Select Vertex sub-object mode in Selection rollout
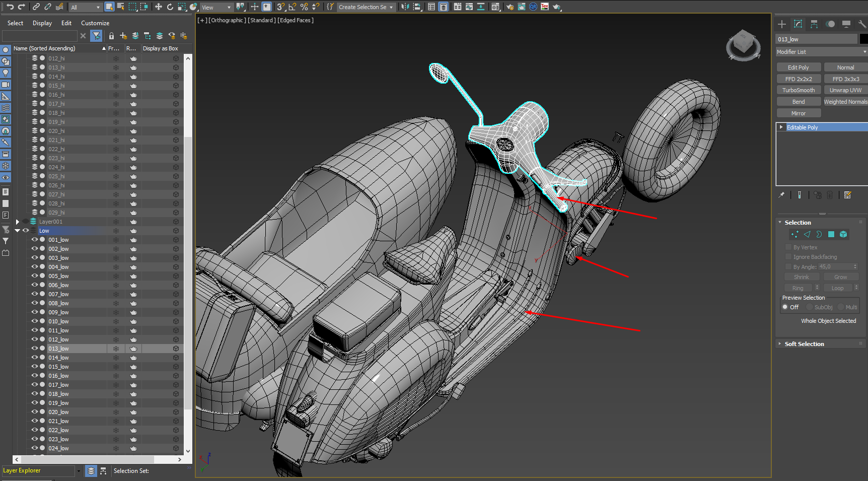The width and height of the screenshot is (868, 481). click(794, 234)
